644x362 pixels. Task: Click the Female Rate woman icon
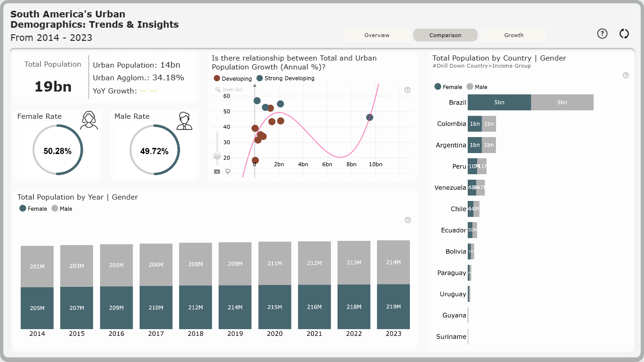tap(89, 120)
